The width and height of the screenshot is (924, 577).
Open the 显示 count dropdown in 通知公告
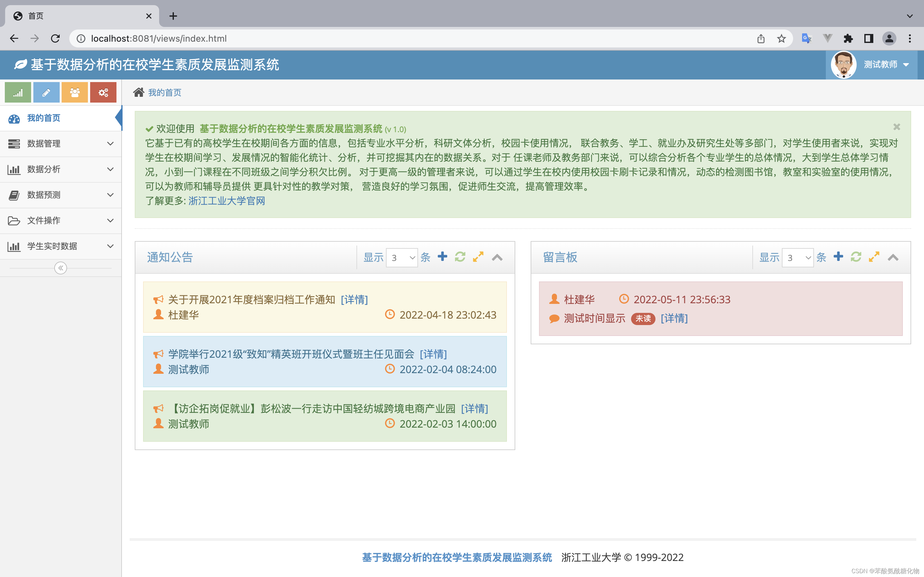(402, 258)
